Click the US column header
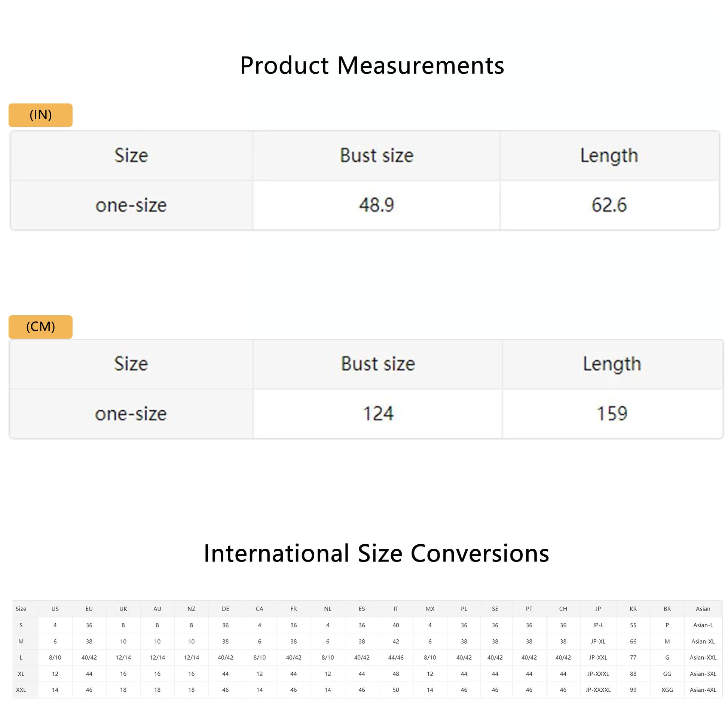Viewport: 728px width, 728px height. pyautogui.click(x=55, y=609)
